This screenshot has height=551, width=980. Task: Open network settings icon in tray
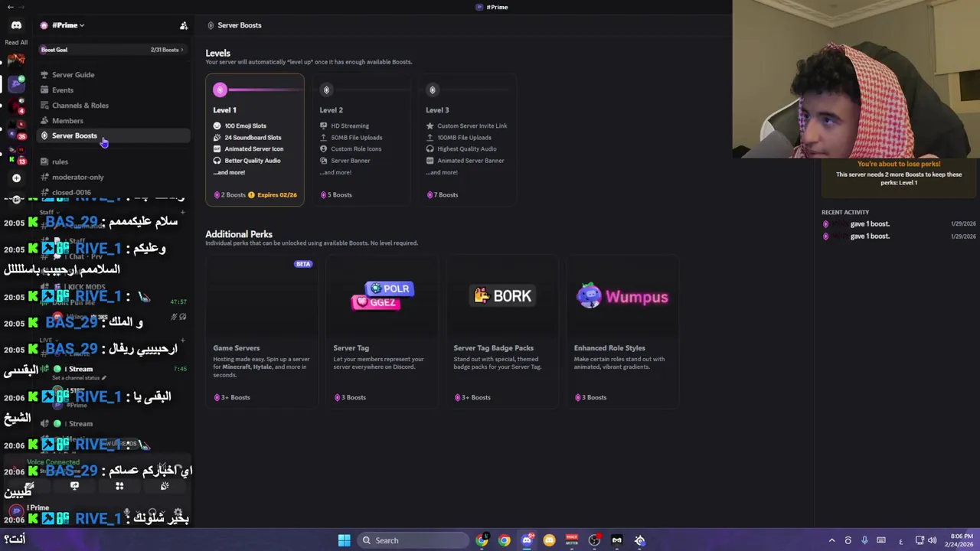tap(920, 540)
